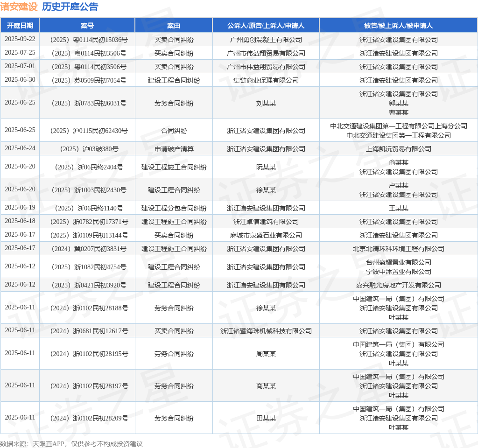Click case number （2025）浙0783民初6031号
The image size is (478, 448).
pyautogui.click(x=87, y=103)
